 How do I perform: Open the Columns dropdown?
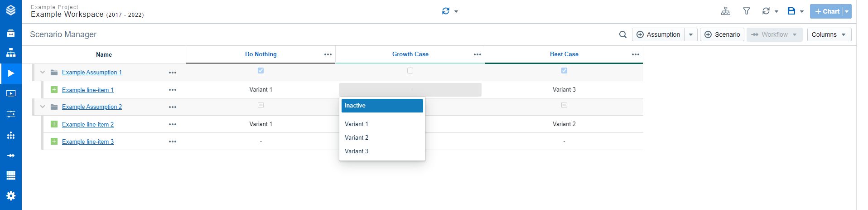pos(829,34)
